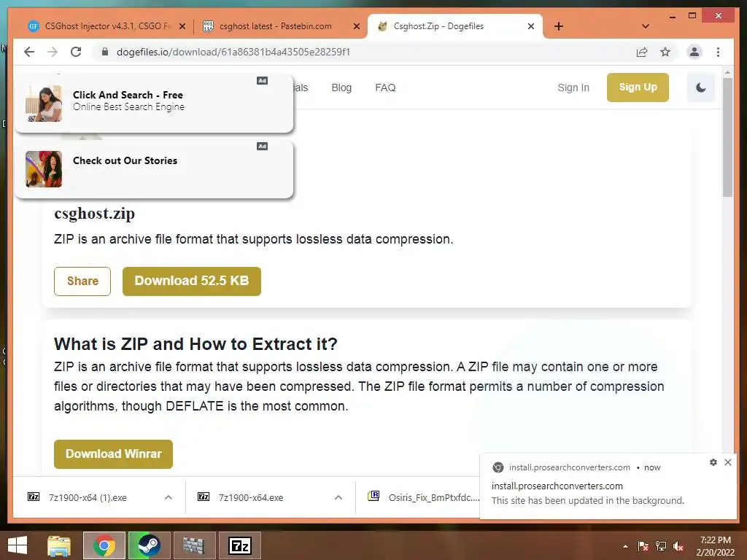This screenshot has width=747, height=560.
Task: Dismiss the prosearchconverters notification
Action: pos(728,462)
